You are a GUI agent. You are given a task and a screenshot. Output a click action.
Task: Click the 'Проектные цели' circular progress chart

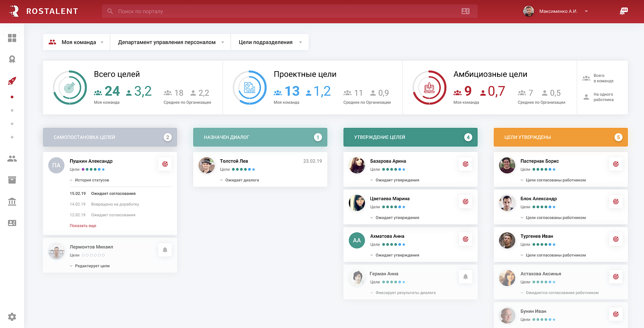(x=250, y=88)
